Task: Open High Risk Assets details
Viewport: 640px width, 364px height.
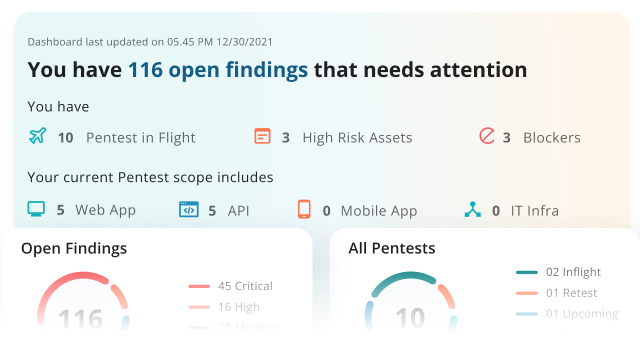Action: coord(357,138)
